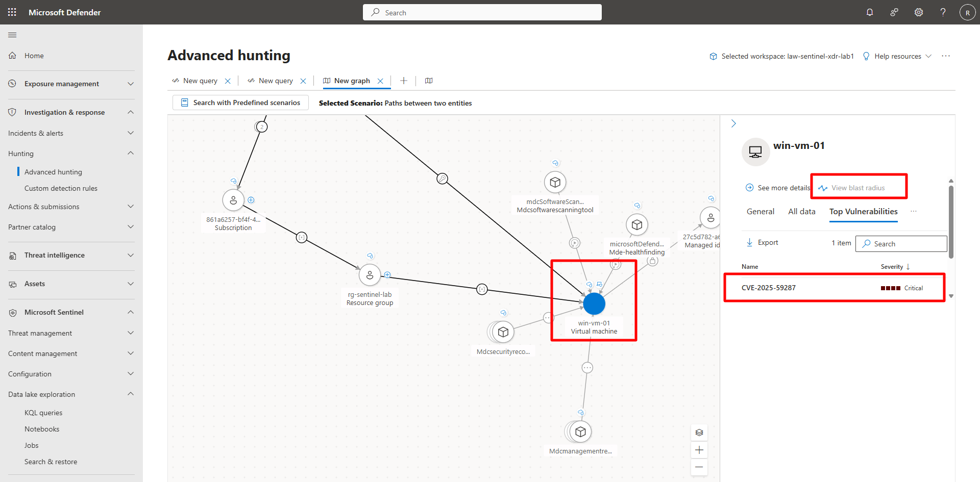Collapse the navigation hamburger menu
The image size is (980, 482).
pos(12,35)
